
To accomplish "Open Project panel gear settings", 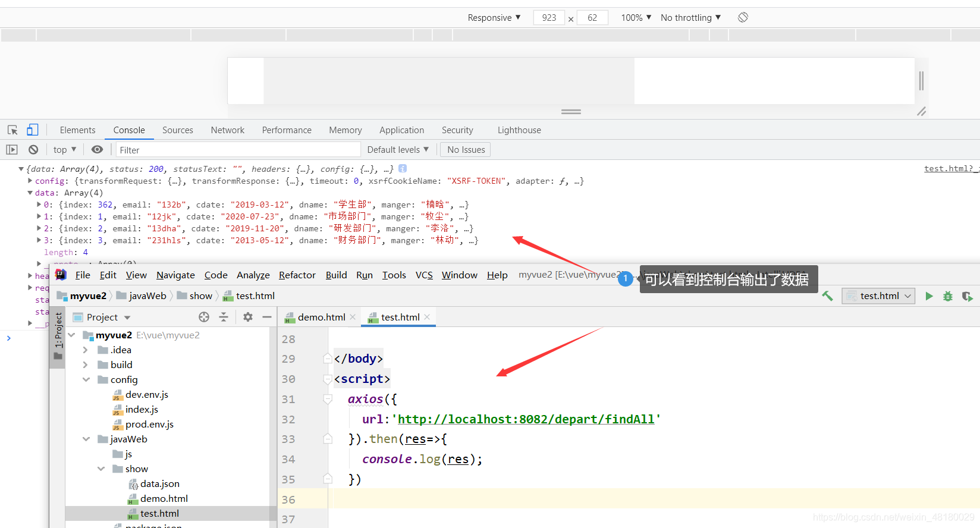I will pyautogui.click(x=248, y=317).
